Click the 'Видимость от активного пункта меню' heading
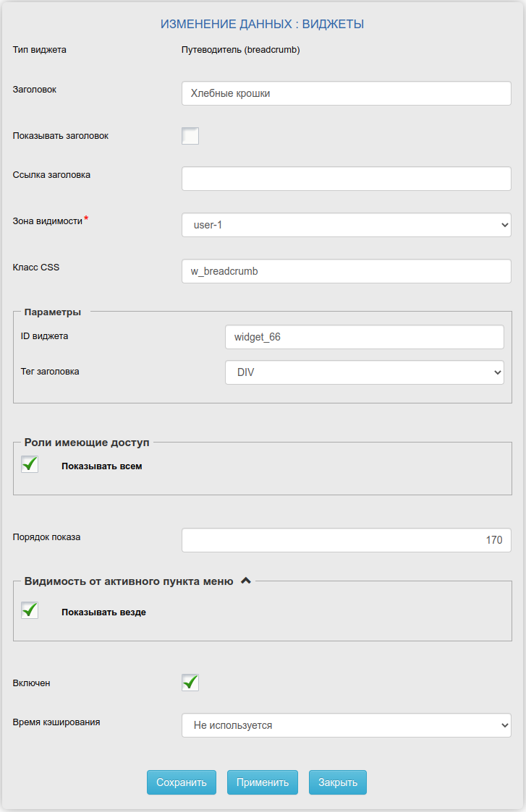This screenshot has height=812, width=526. (x=129, y=581)
